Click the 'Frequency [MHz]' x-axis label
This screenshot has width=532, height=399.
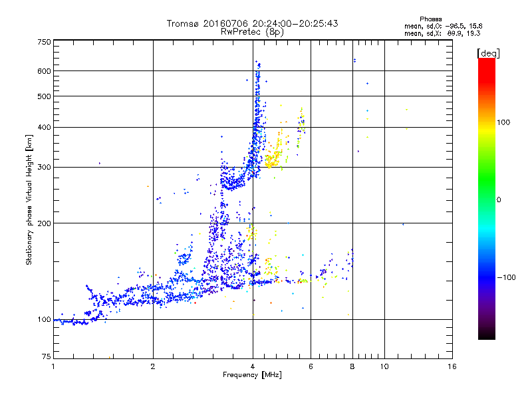tap(252, 375)
